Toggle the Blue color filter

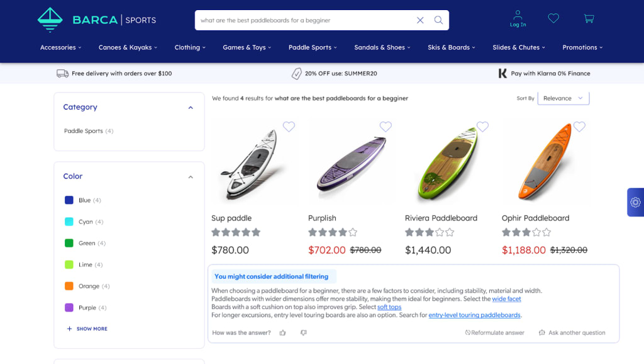point(69,200)
